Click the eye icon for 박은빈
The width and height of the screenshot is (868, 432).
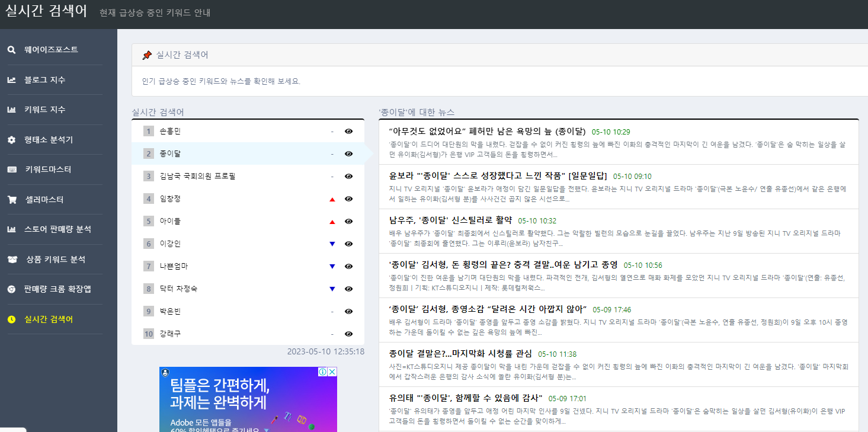[349, 311]
